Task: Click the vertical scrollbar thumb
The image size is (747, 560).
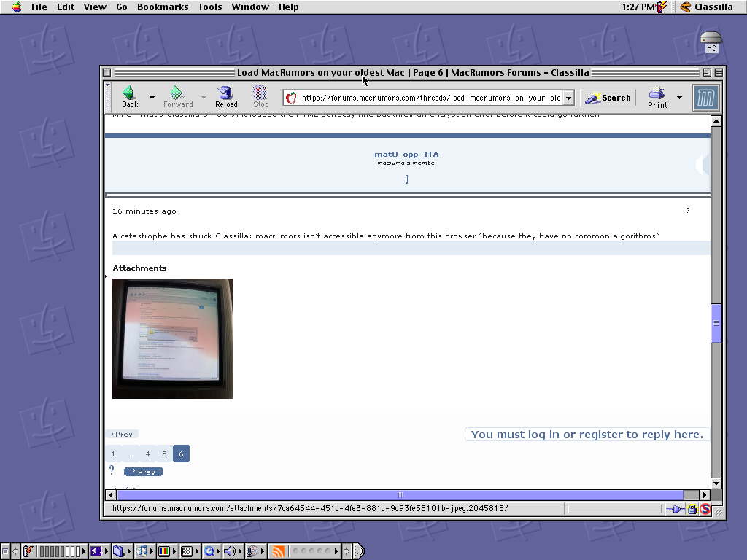Action: [x=716, y=323]
